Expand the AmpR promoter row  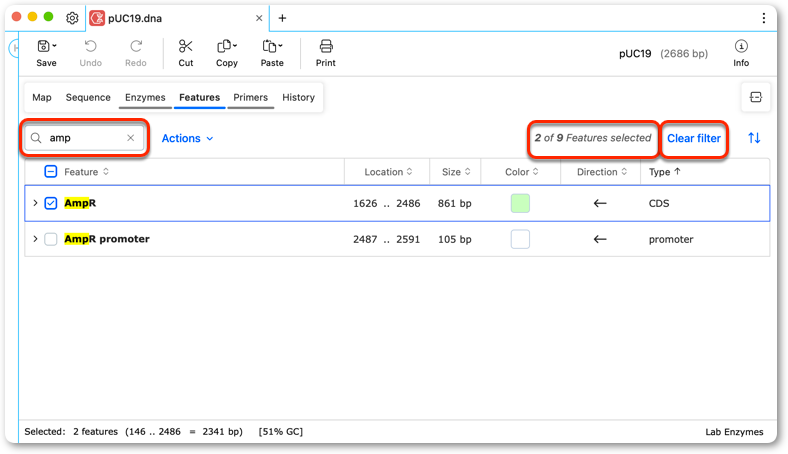(x=35, y=239)
